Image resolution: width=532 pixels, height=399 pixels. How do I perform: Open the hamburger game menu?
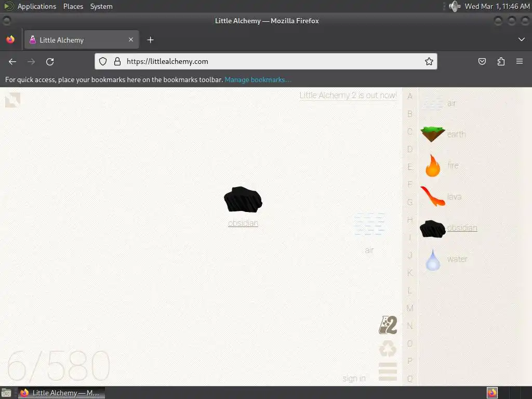tap(388, 371)
